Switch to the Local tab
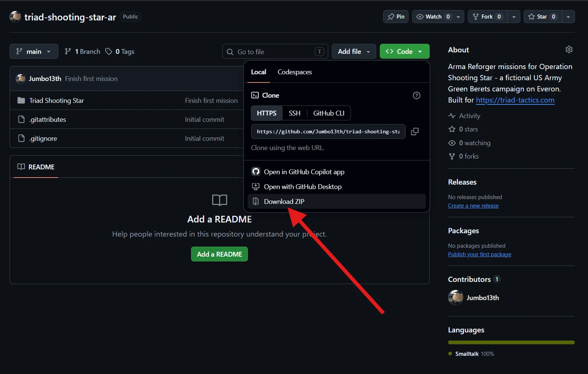The width and height of the screenshot is (588, 374). point(258,72)
